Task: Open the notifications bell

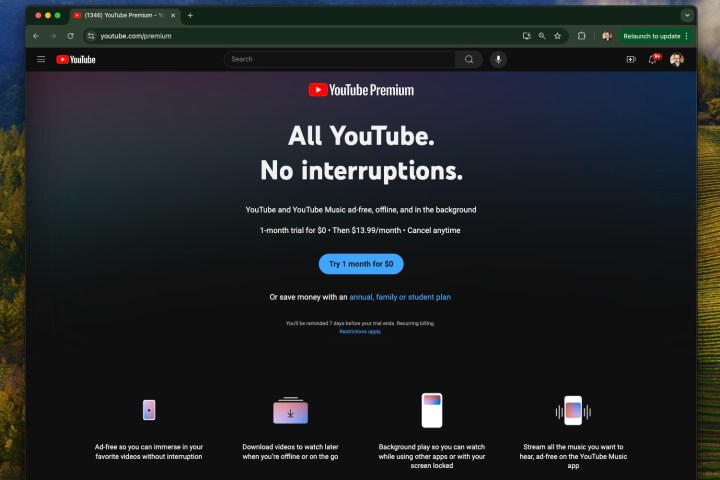Action: [653, 59]
